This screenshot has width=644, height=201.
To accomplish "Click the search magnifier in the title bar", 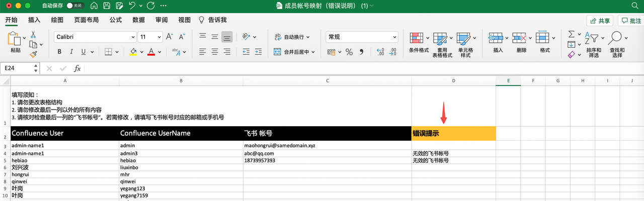I will pos(635,6).
